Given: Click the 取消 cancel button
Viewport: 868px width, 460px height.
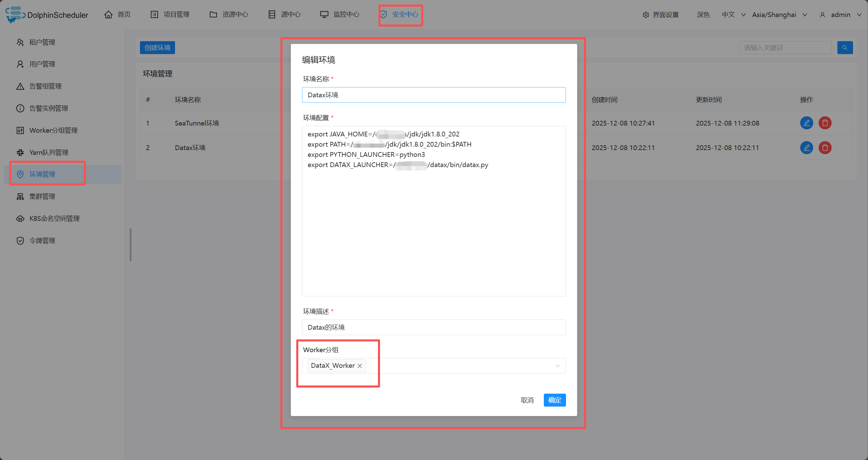Looking at the screenshot, I should click(527, 400).
